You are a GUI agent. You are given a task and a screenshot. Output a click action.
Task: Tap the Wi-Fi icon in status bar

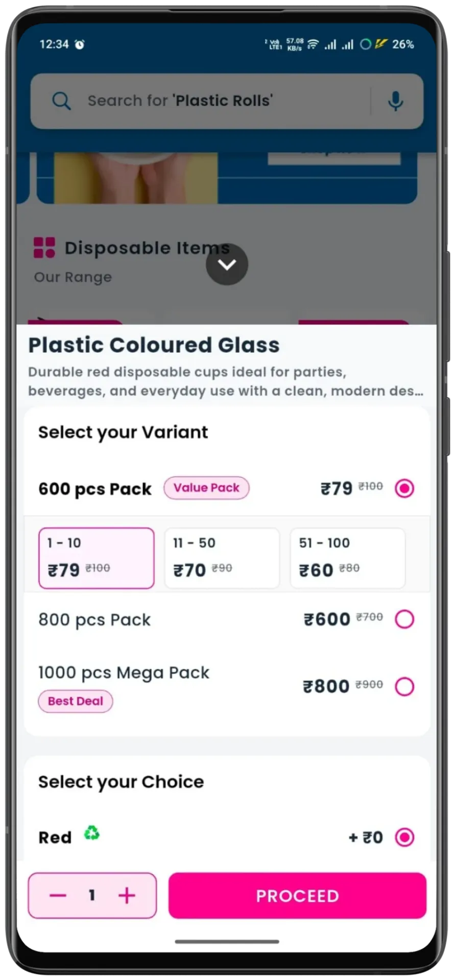(x=312, y=44)
